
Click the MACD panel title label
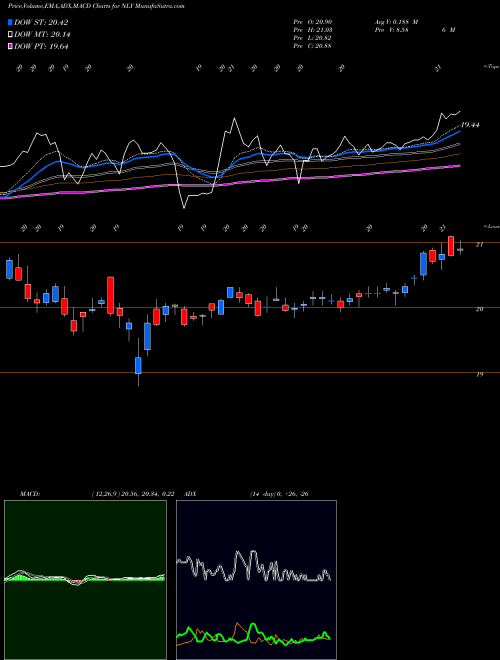30,494
